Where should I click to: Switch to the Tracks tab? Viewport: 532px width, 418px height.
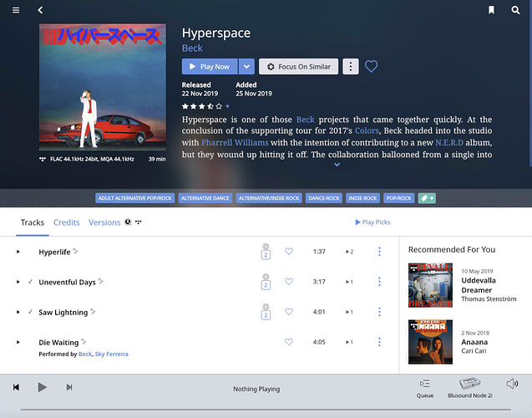point(33,222)
